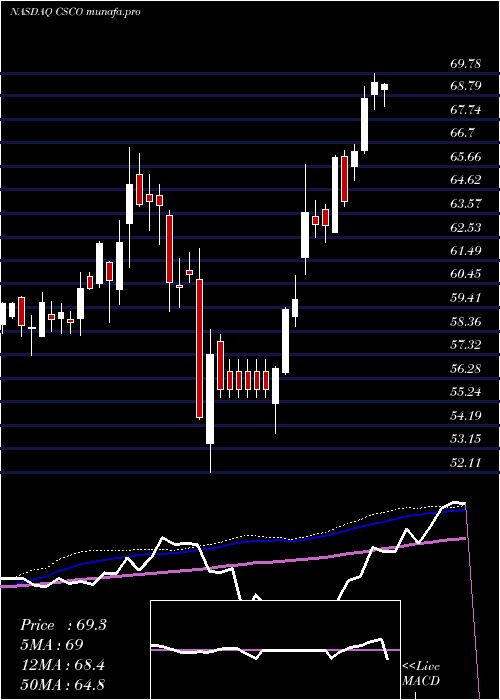Select the 59.41 price axis label
Screen dimensions: 500x700
[x=466, y=297]
